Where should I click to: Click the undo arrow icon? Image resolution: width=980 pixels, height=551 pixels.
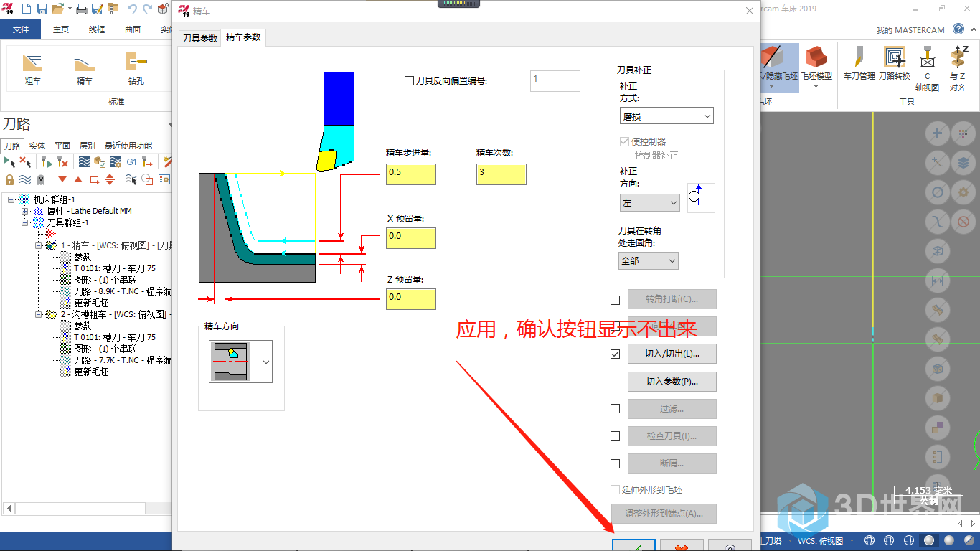[x=132, y=9]
